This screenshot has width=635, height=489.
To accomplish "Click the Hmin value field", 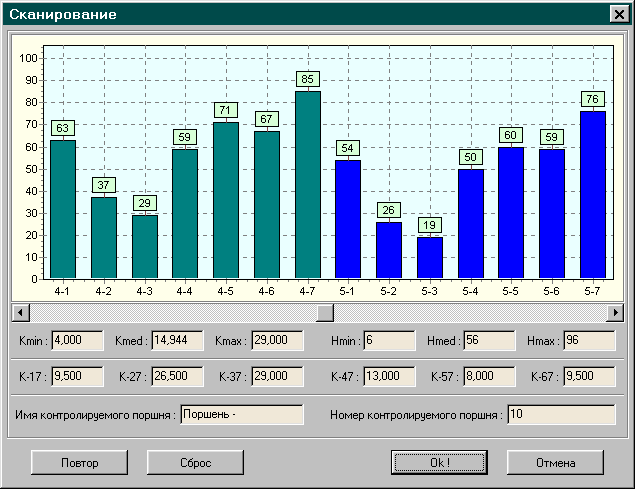I will (389, 341).
